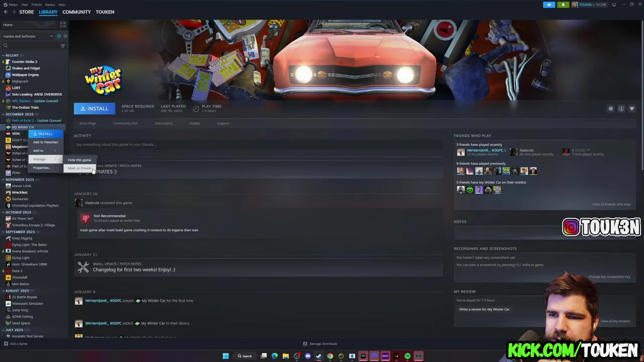Image resolution: width=644 pixels, height=362 pixels.
Task: Select The Outlast Trials in the library
Action: [25, 108]
